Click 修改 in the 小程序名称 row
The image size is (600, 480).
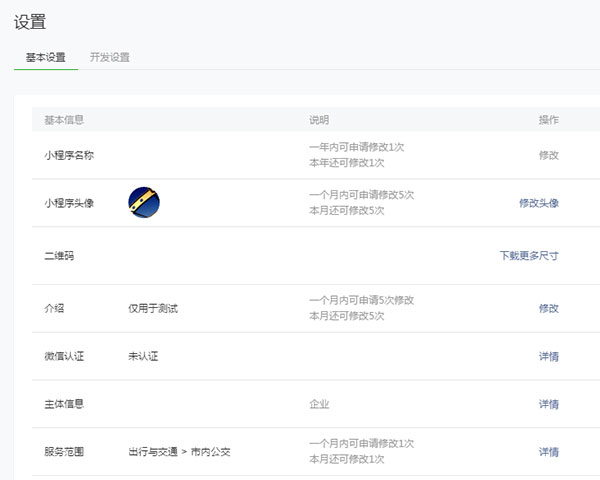tap(548, 155)
